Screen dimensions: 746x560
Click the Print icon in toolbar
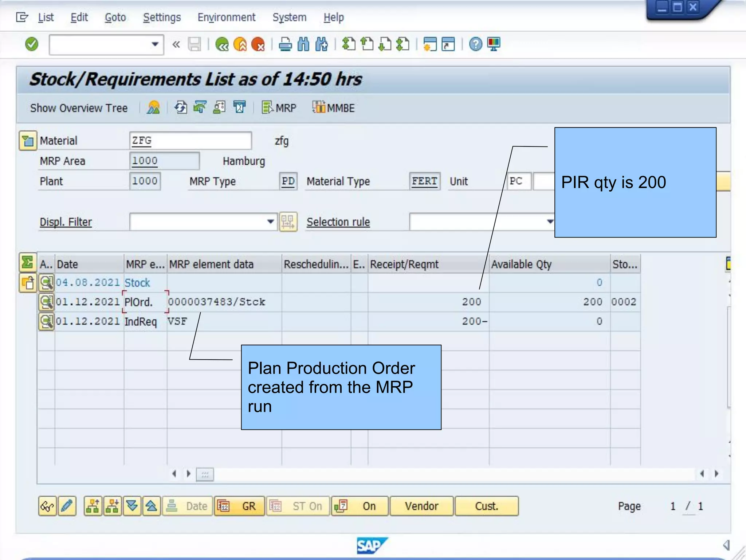285,44
